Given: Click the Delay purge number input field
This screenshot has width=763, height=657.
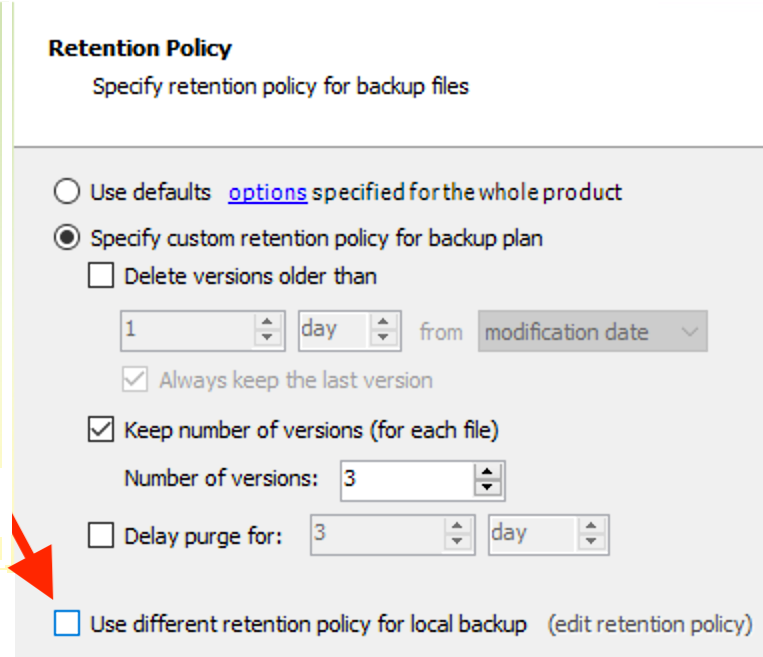Looking at the screenshot, I should coord(376,535).
